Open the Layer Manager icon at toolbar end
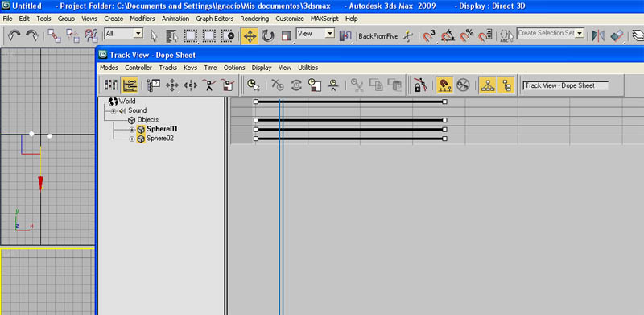Viewport: 644px width, 315px height. tap(638, 36)
